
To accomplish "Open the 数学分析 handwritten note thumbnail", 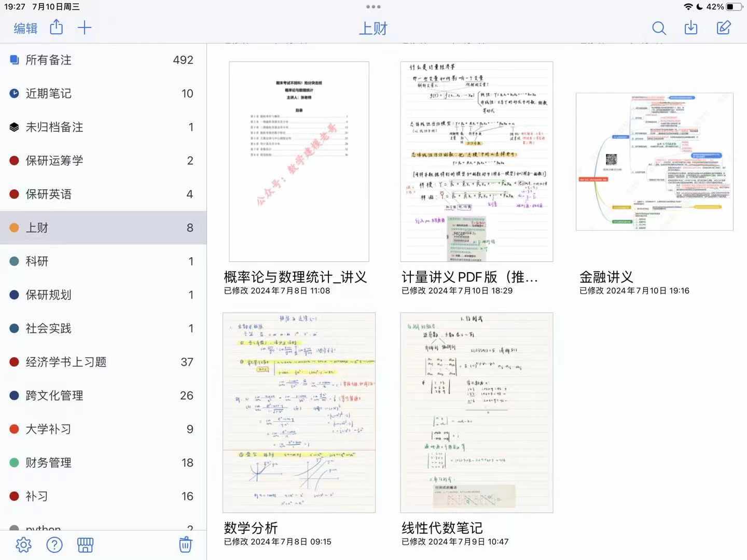I will (x=299, y=413).
